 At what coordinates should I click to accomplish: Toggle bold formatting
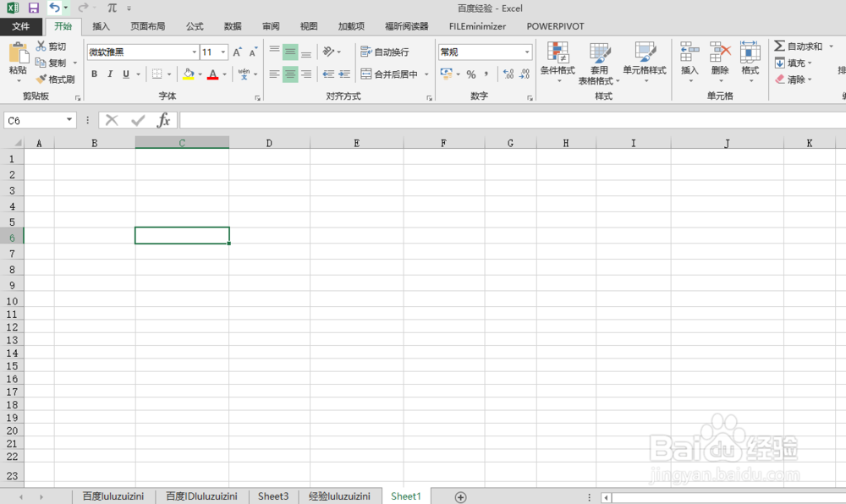pyautogui.click(x=94, y=74)
